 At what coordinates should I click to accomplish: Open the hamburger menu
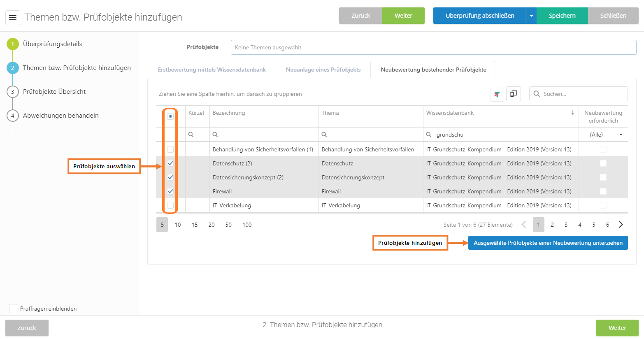13,18
